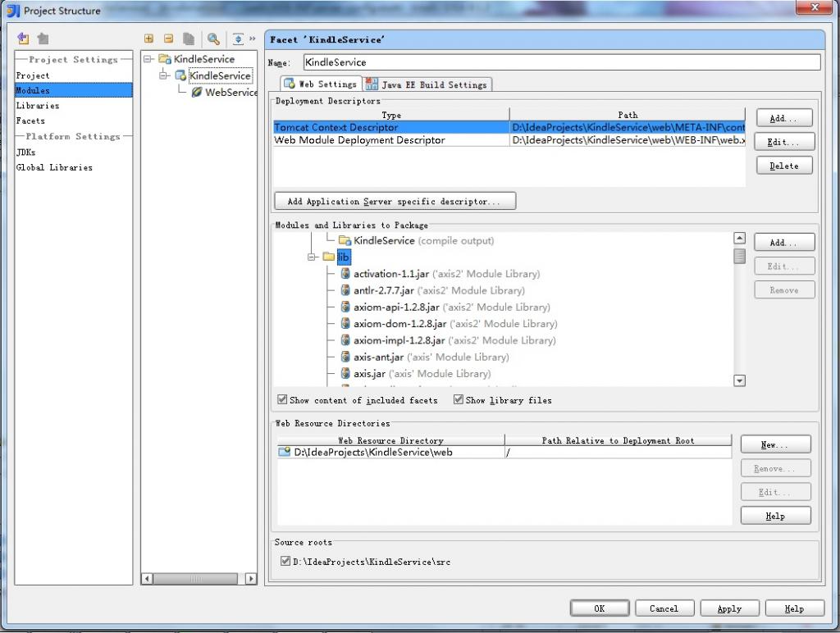Select WebService node in module tree

(x=231, y=92)
